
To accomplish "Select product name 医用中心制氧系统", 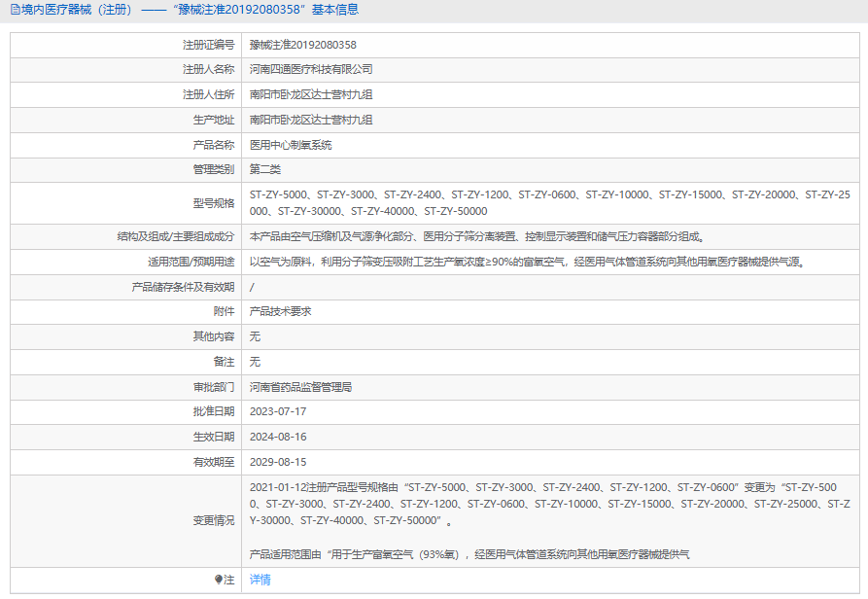I will click(290, 145).
